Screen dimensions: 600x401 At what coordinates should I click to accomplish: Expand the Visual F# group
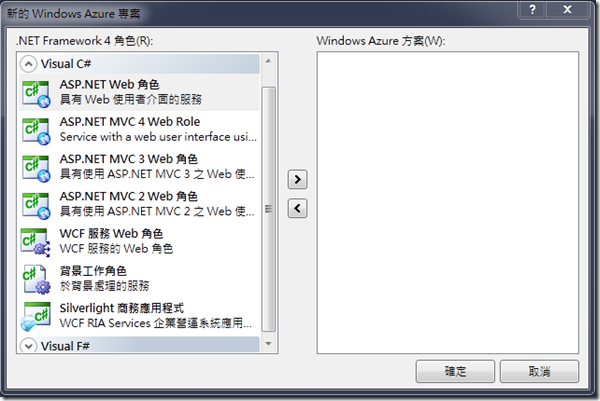pos(28,346)
